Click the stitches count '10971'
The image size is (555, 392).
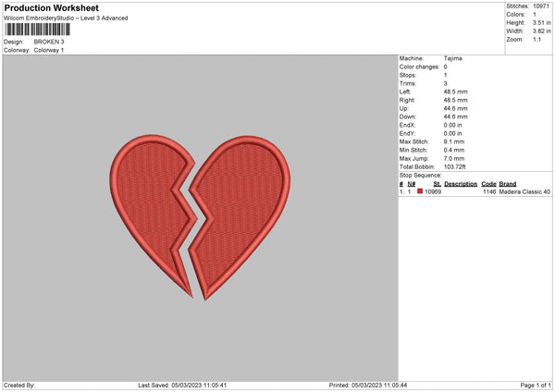point(541,6)
